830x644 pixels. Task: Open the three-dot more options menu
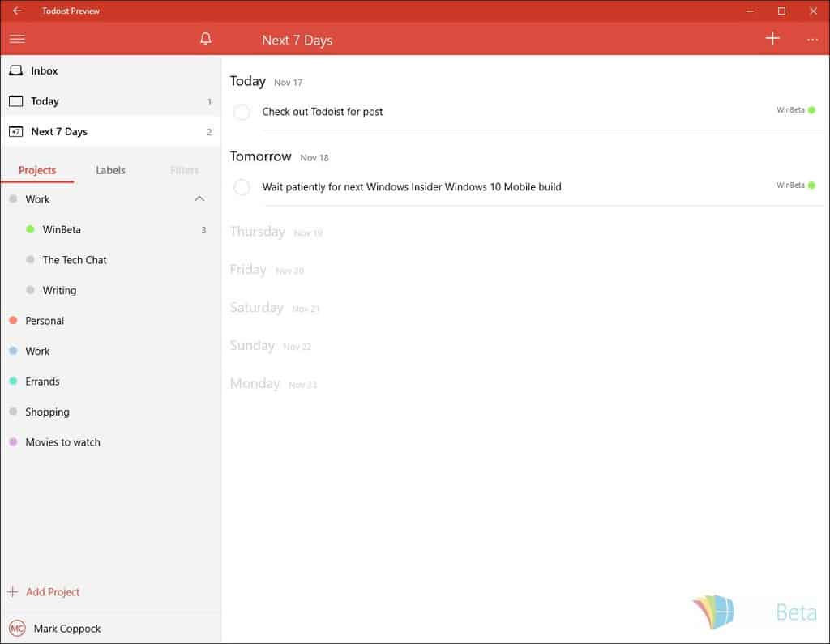[812, 40]
